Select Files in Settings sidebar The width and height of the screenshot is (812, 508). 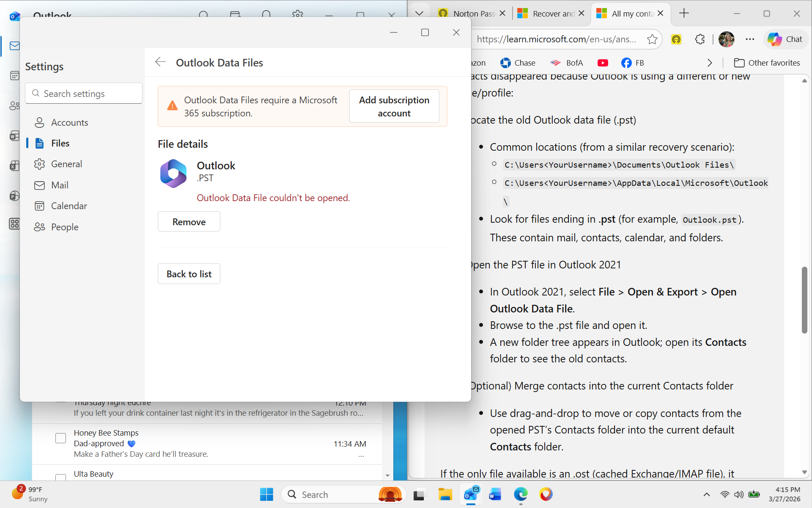coord(84,143)
